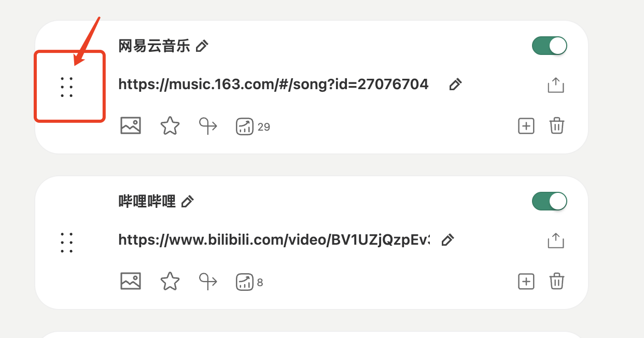Delete the 哔哩哔哩 link card

[557, 281]
